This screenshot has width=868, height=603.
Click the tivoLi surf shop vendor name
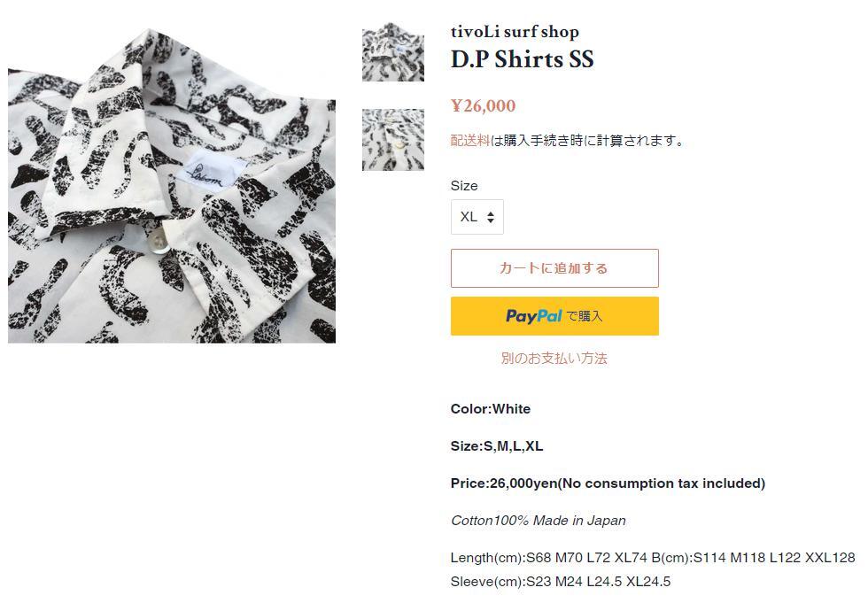point(515,32)
